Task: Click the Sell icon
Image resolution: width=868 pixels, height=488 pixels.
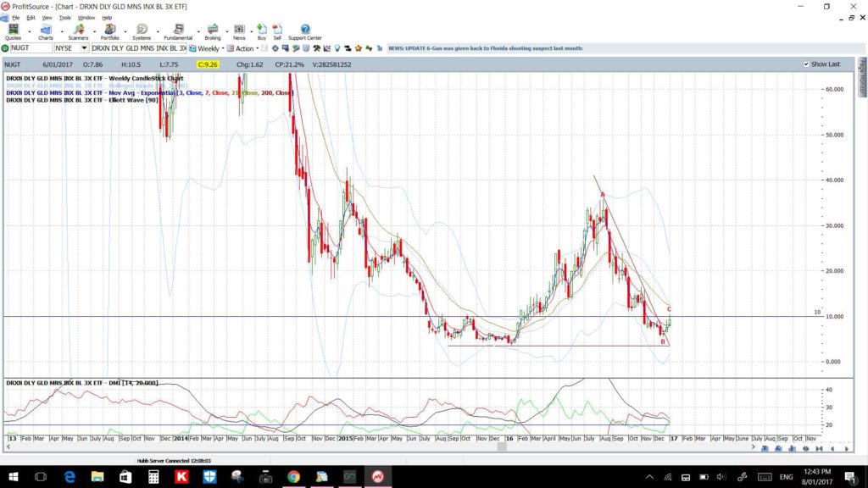Action: click(277, 31)
